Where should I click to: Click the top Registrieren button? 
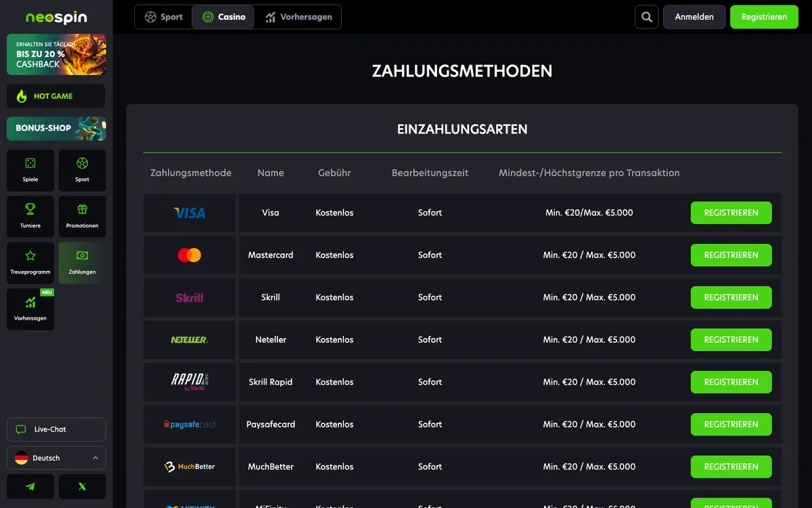coord(764,17)
